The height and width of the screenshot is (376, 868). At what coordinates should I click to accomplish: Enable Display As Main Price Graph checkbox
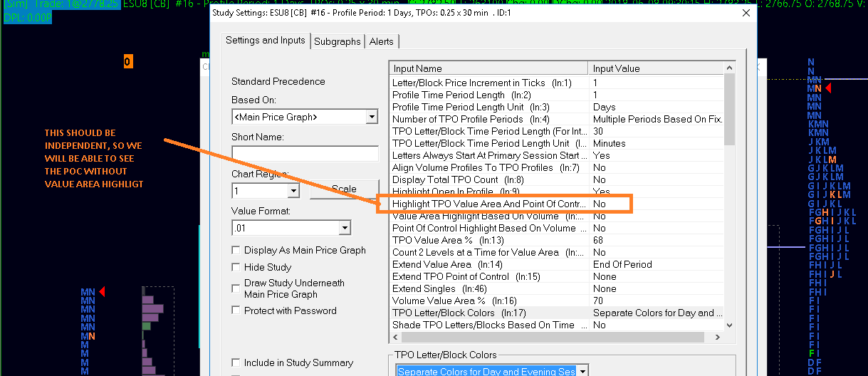[x=236, y=250]
